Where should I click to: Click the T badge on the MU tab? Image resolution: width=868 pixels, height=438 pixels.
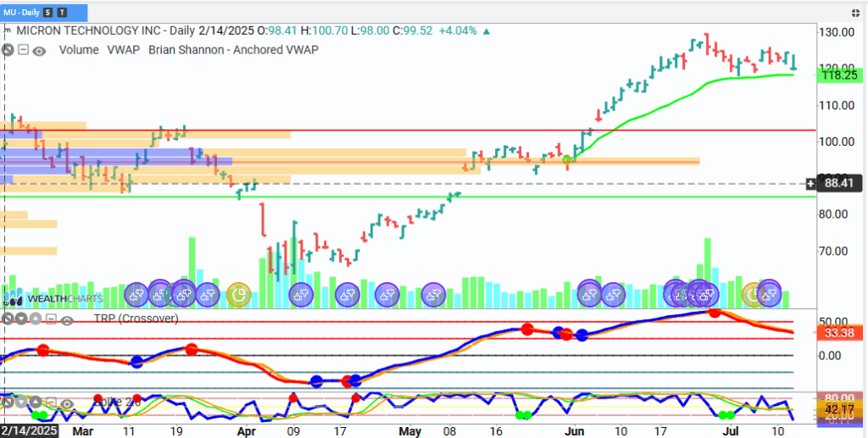coord(62,12)
